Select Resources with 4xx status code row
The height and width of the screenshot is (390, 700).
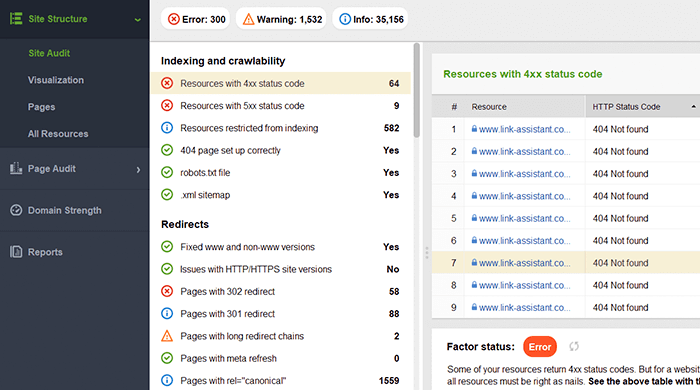point(281,83)
